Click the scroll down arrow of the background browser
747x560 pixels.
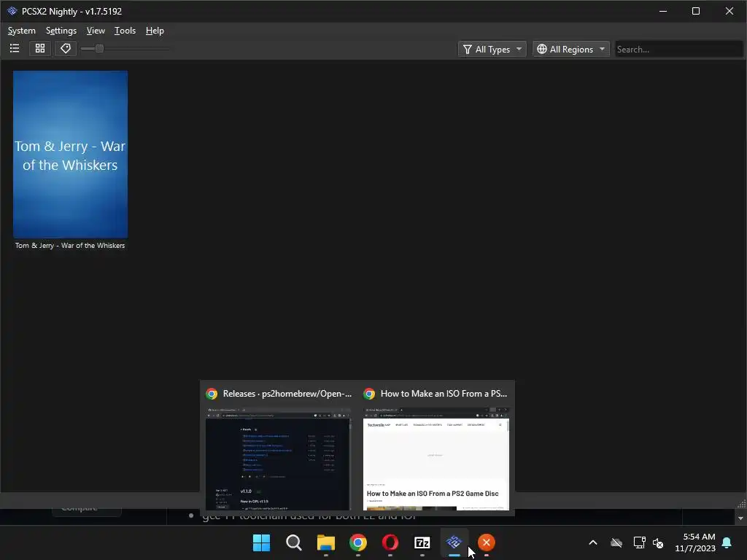pos(740,518)
